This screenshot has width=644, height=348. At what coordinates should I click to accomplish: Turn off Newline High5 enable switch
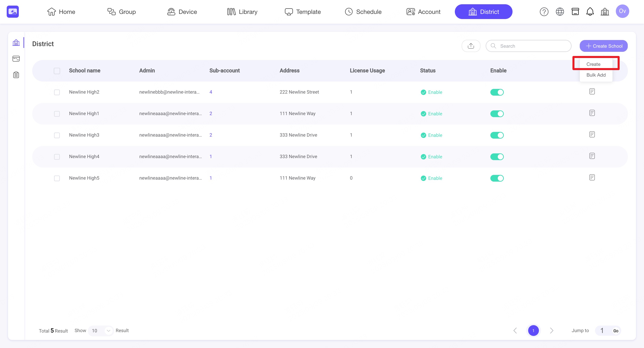497,178
